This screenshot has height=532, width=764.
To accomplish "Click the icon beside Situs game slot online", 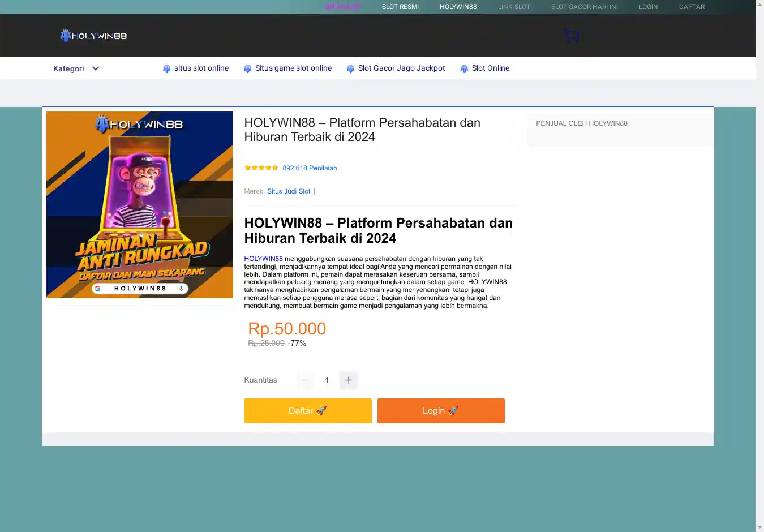I will [247, 68].
